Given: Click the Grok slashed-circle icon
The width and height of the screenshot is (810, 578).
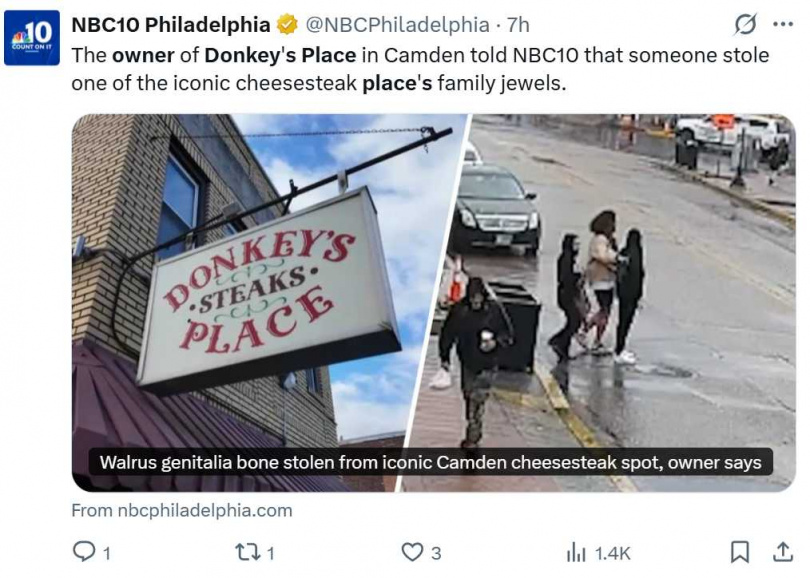Looking at the screenshot, I should [745, 24].
